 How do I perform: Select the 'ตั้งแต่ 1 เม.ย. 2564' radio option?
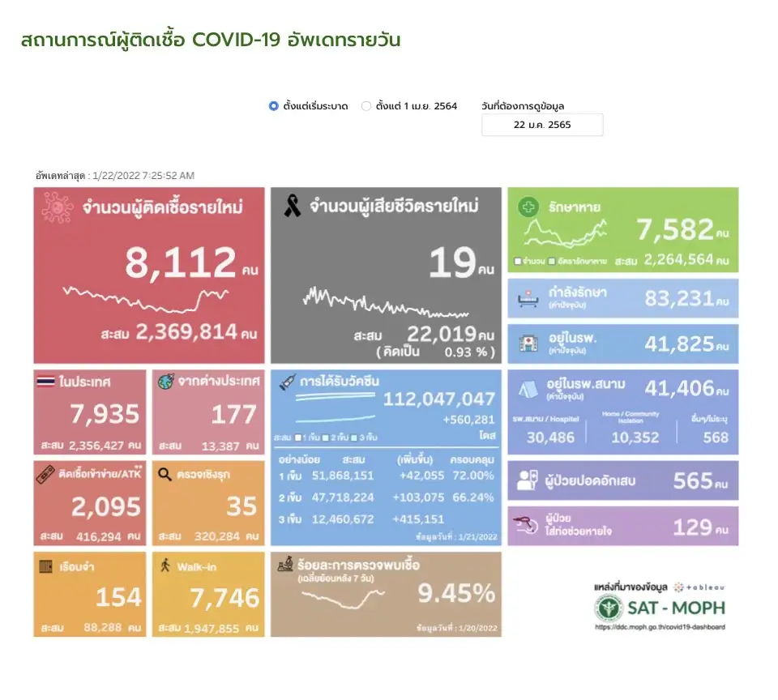(366, 106)
